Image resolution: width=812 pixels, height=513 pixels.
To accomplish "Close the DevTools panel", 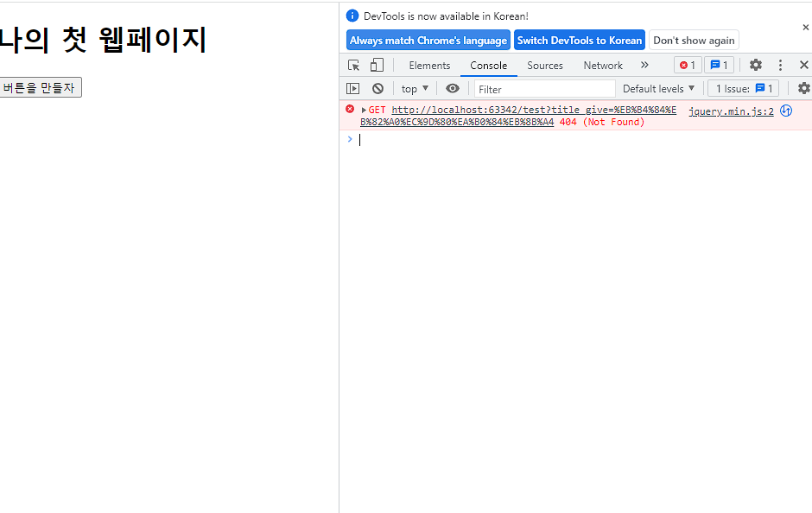I will click(x=803, y=65).
